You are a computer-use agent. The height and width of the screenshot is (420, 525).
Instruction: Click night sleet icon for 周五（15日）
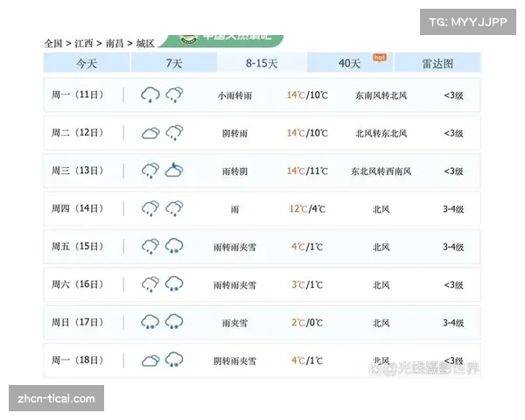(x=174, y=246)
